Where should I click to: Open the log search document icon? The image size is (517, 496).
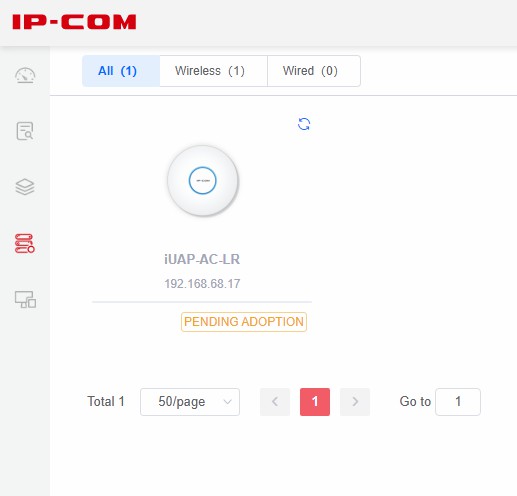25,131
